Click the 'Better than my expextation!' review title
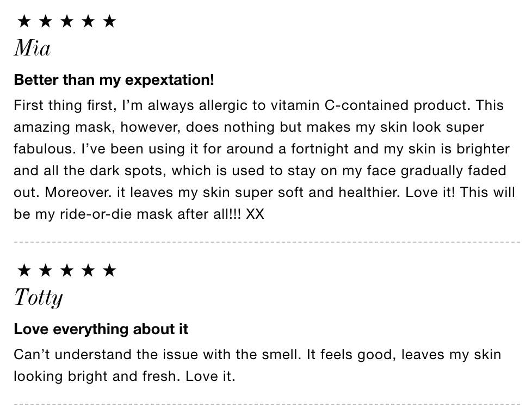 coord(114,80)
